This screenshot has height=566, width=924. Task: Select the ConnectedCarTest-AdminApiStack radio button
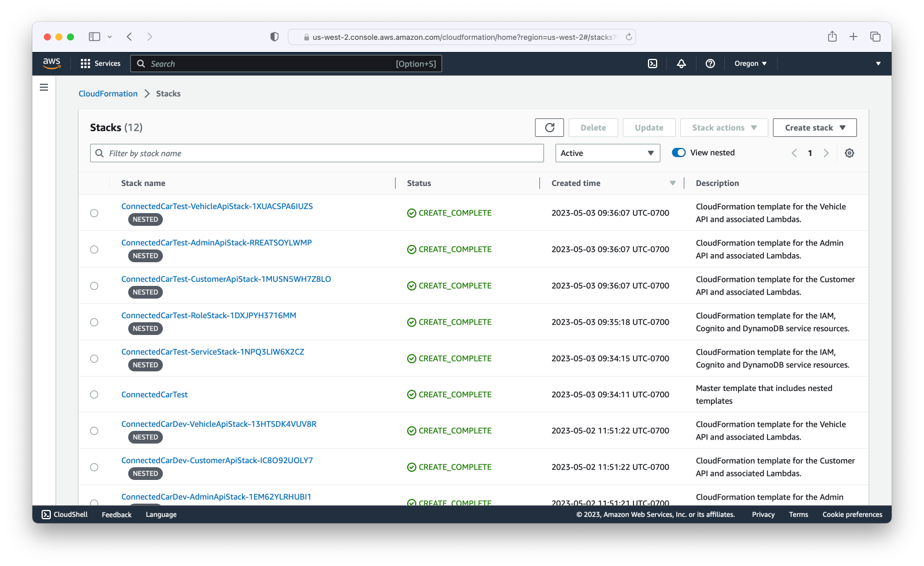click(94, 250)
